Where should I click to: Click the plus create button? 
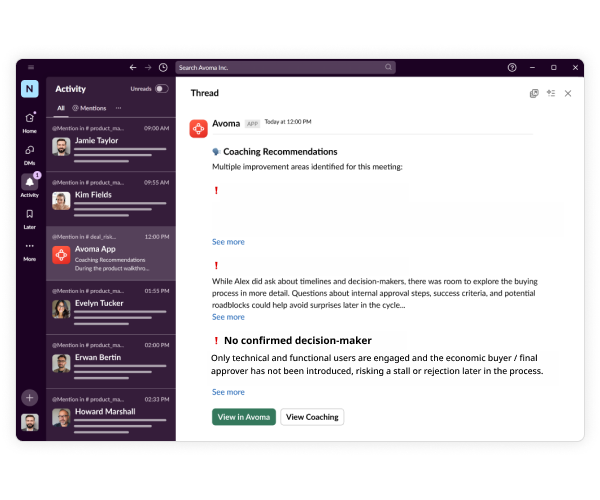[29, 397]
